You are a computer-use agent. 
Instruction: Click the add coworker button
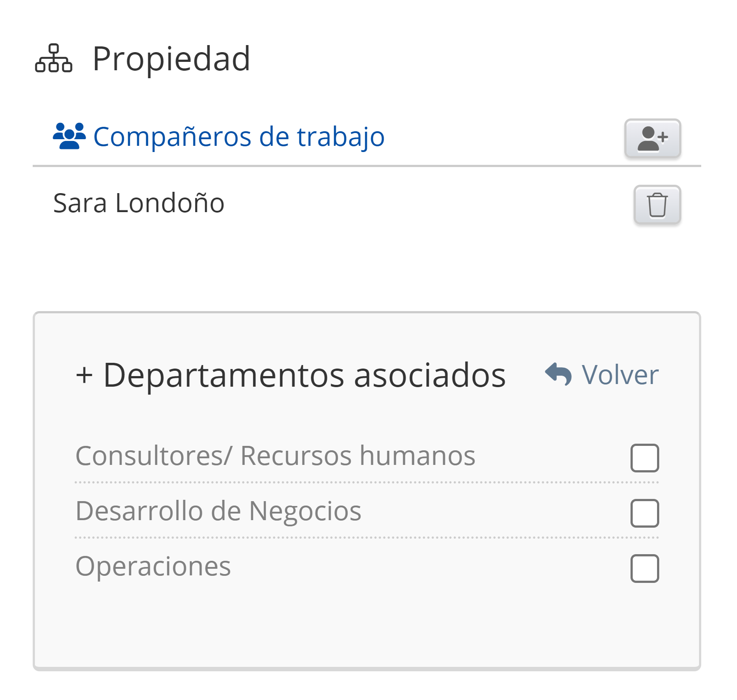pyautogui.click(x=652, y=138)
